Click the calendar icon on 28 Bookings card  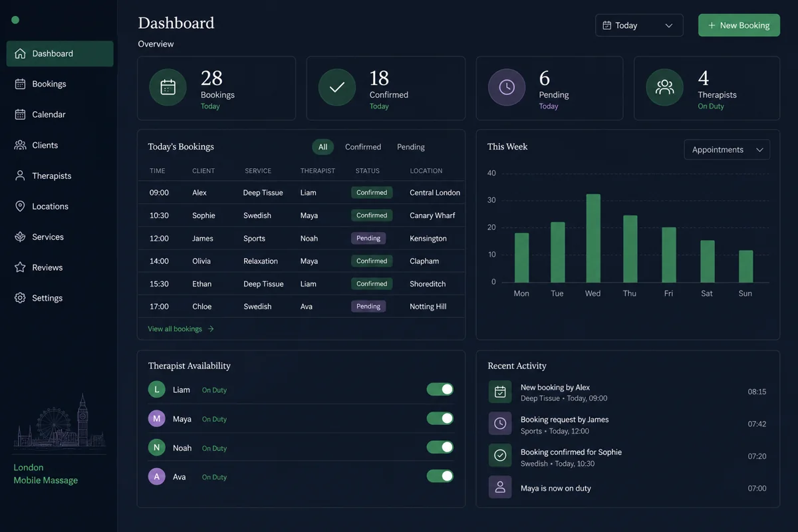click(x=168, y=87)
